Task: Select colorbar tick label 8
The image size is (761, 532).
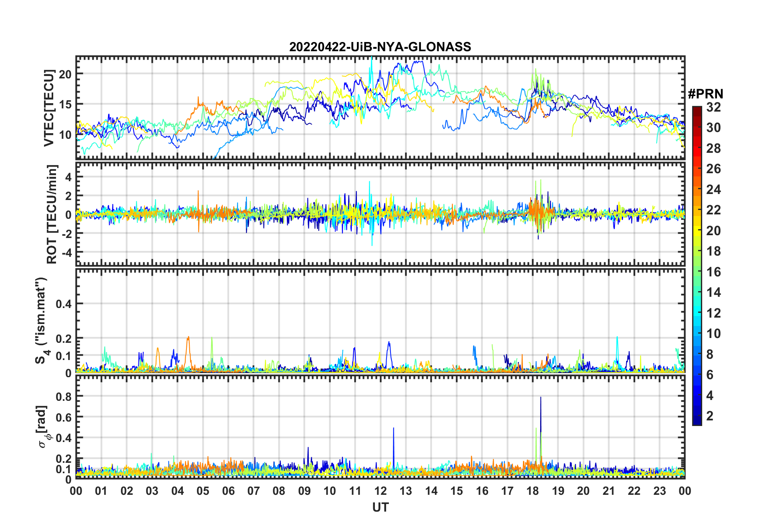Action: [710, 354]
